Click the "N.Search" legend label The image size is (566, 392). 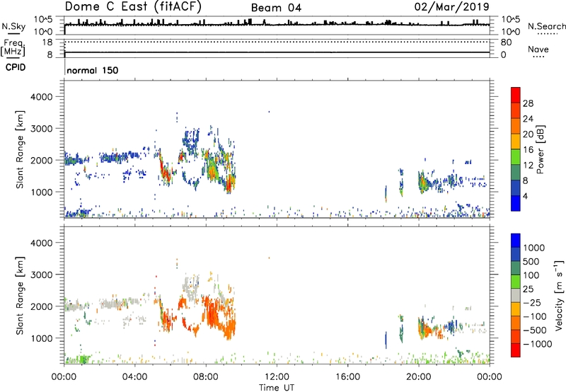point(546,26)
